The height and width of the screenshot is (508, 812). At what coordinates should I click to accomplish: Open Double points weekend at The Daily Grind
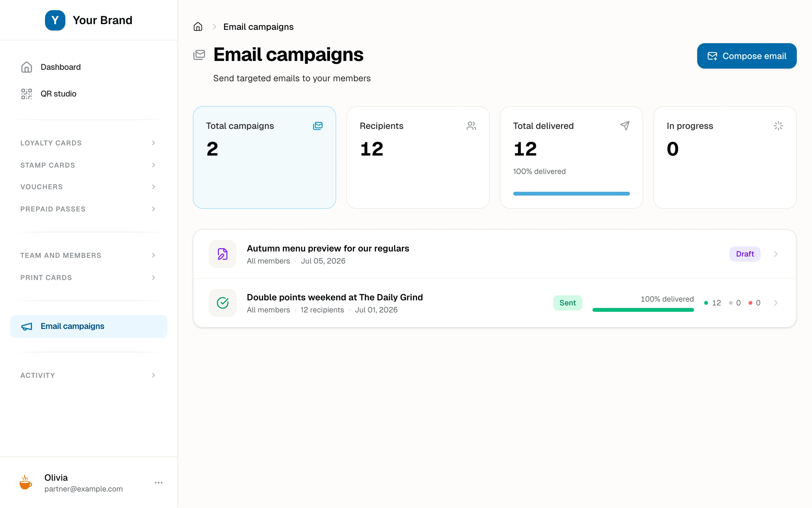pos(335,297)
